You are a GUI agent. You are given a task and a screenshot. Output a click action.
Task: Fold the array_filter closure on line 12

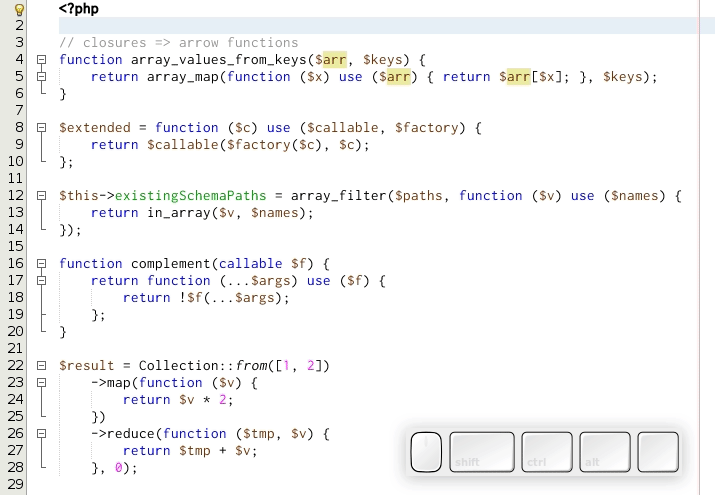click(x=41, y=196)
